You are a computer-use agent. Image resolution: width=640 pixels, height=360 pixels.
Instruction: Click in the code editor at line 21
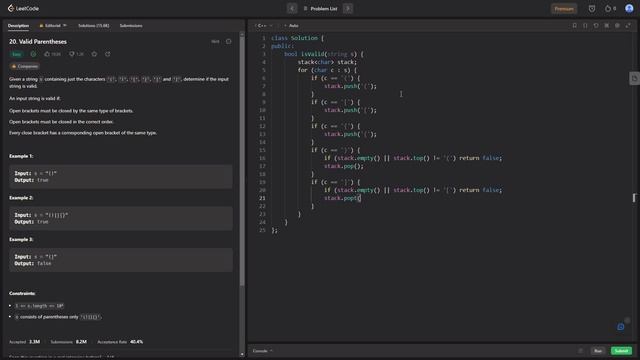(x=342, y=198)
